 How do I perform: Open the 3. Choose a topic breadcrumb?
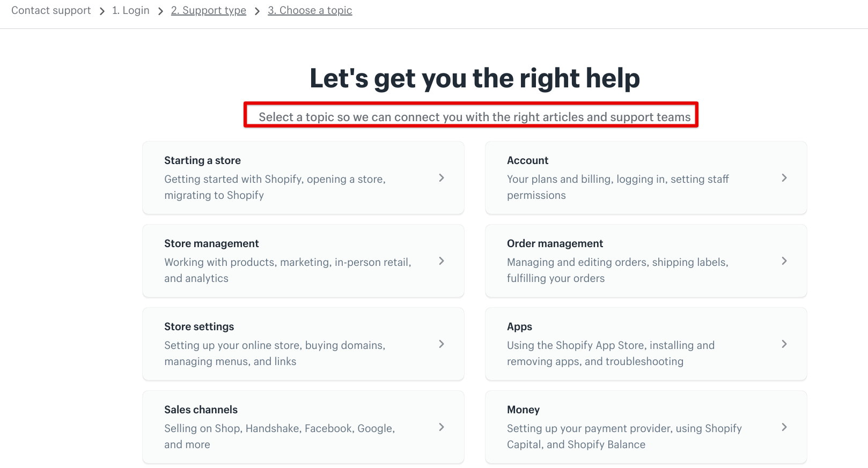pos(310,11)
